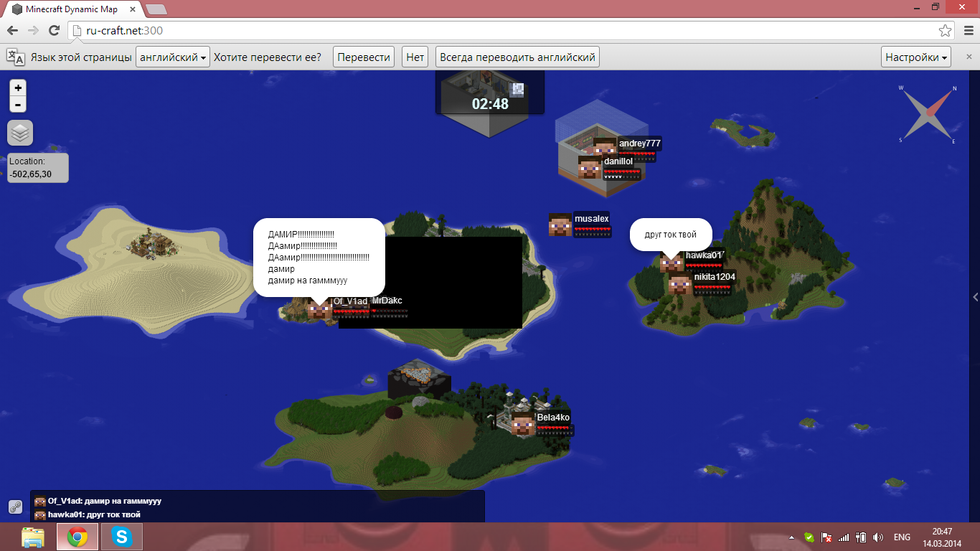Screen dimensions: 980x551
Task: Select player andrey777's head icon
Action: [x=605, y=149]
